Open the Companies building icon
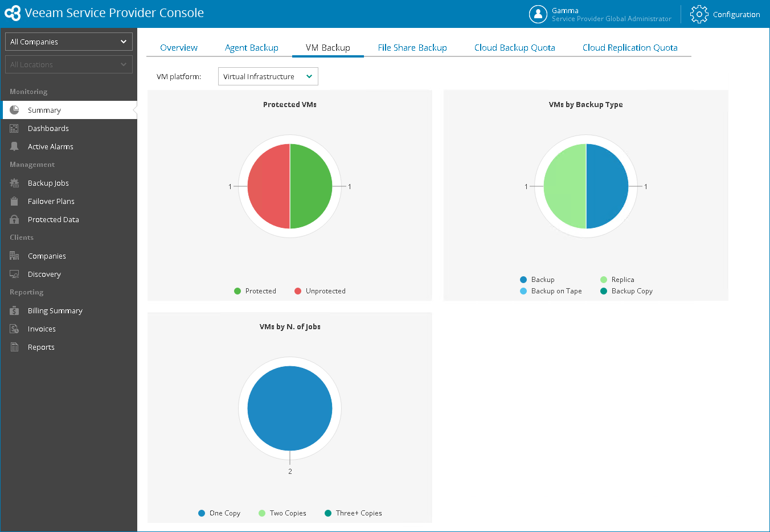This screenshot has width=770, height=532. (x=14, y=256)
